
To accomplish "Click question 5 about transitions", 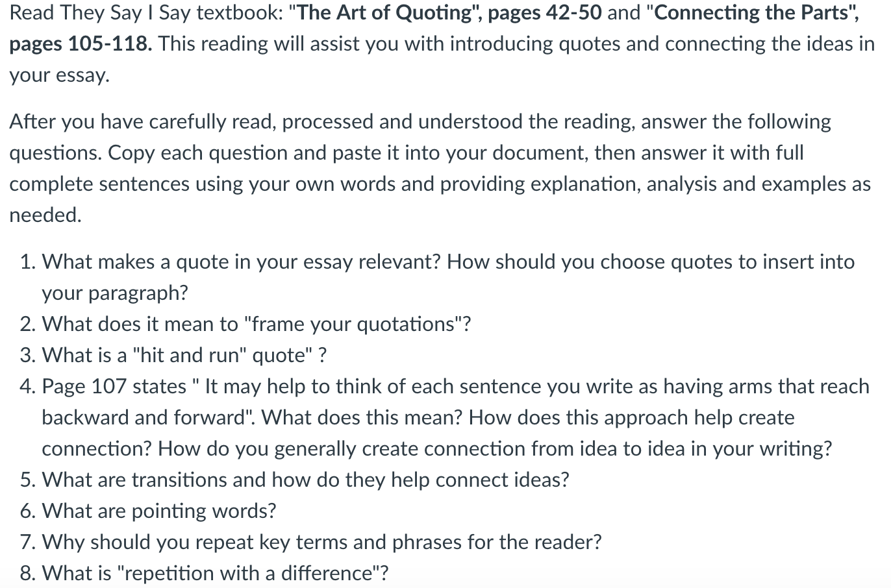I will pos(294,480).
